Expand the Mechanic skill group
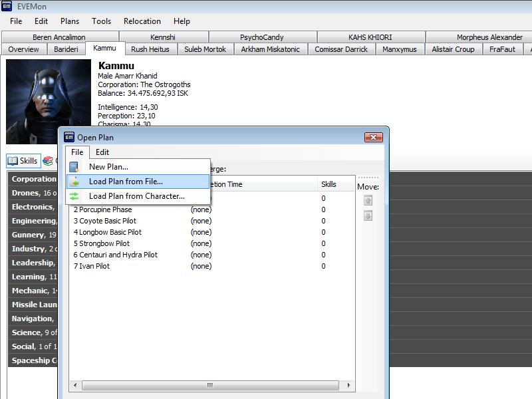Viewport: 532px width, 399px height. coord(33,291)
